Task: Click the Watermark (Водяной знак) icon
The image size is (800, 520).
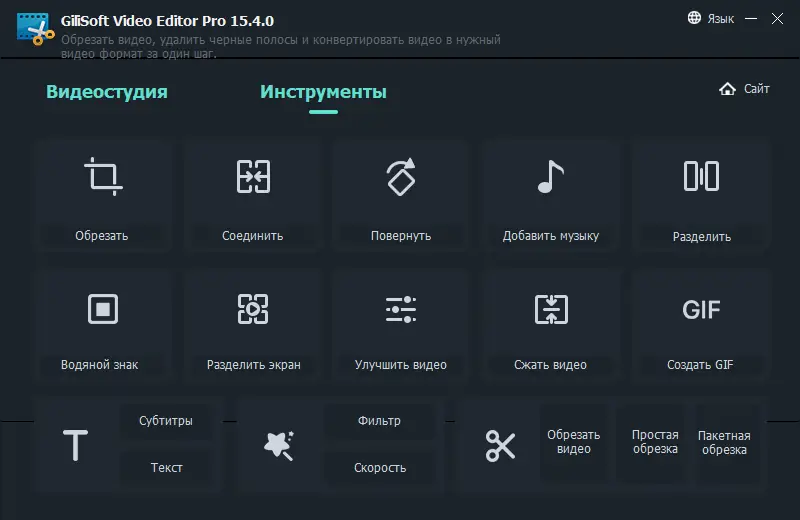Action: [x=103, y=309]
